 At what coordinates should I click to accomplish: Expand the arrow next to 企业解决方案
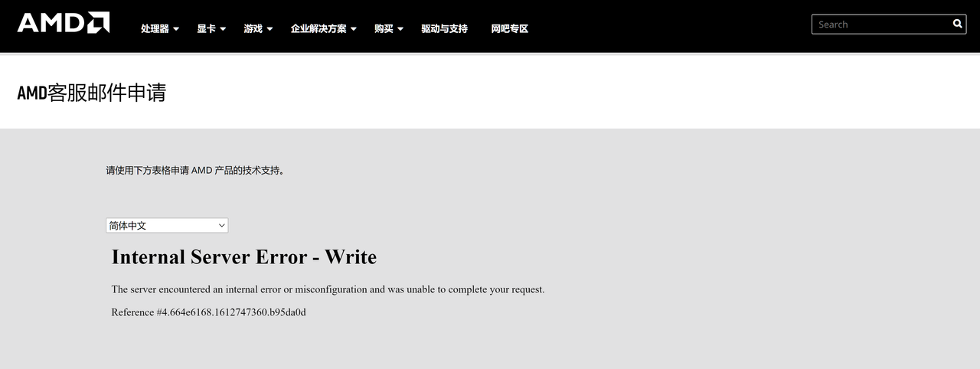click(354, 29)
